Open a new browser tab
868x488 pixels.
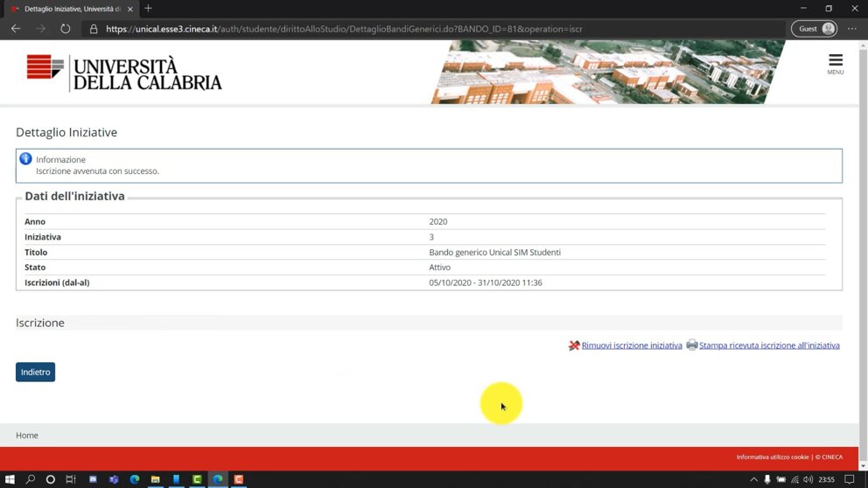(x=149, y=8)
